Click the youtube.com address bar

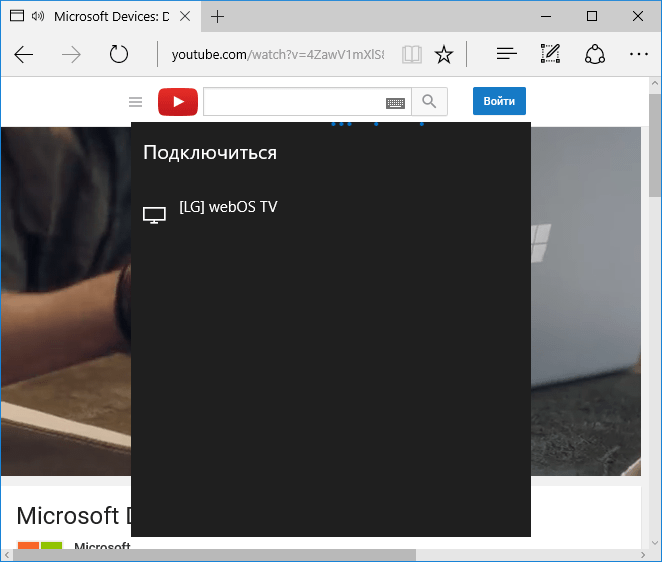click(278, 54)
